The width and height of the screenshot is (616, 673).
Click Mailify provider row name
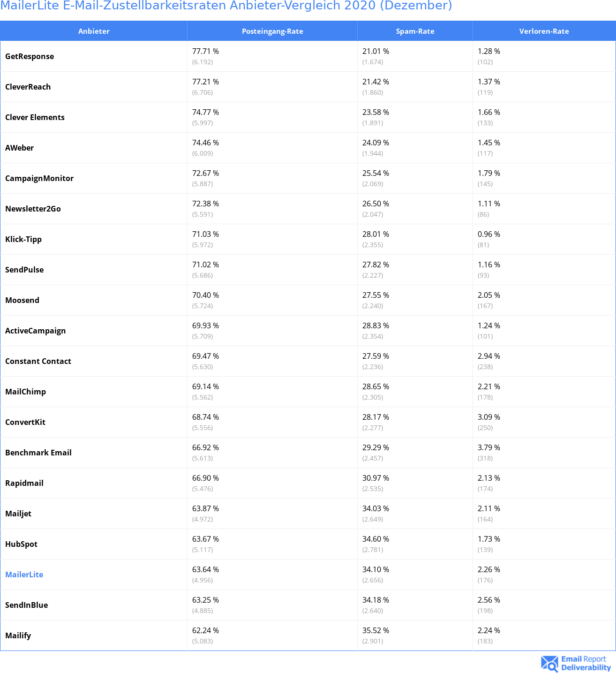(18, 635)
